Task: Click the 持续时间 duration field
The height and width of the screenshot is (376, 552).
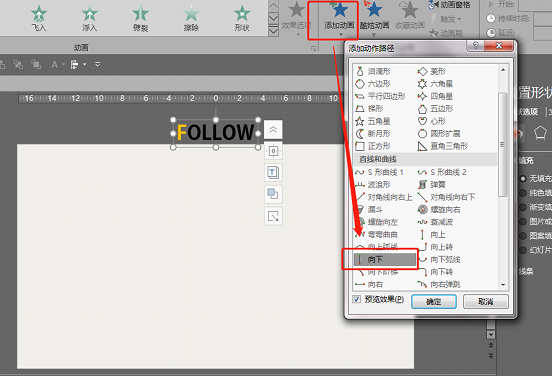Action: click(543, 19)
